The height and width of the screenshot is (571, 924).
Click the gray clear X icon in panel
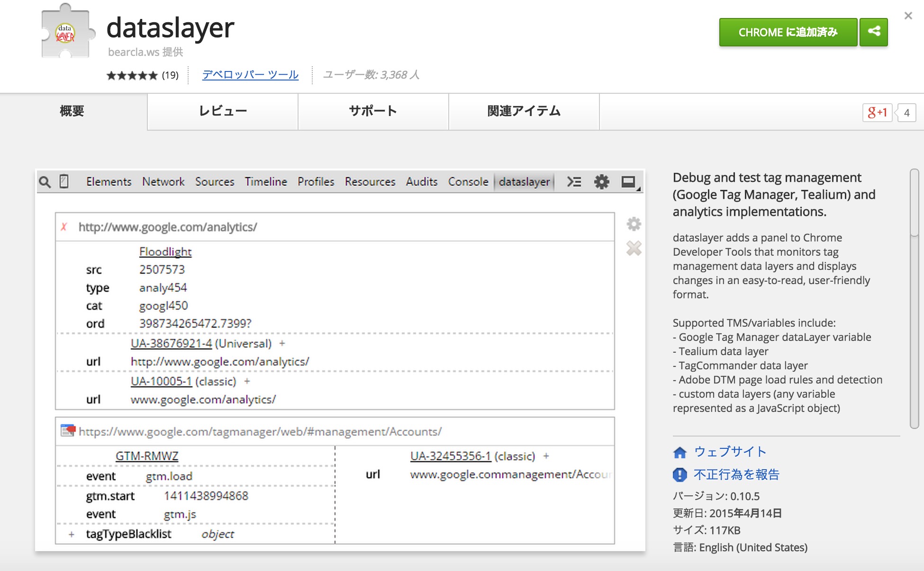pos(634,248)
